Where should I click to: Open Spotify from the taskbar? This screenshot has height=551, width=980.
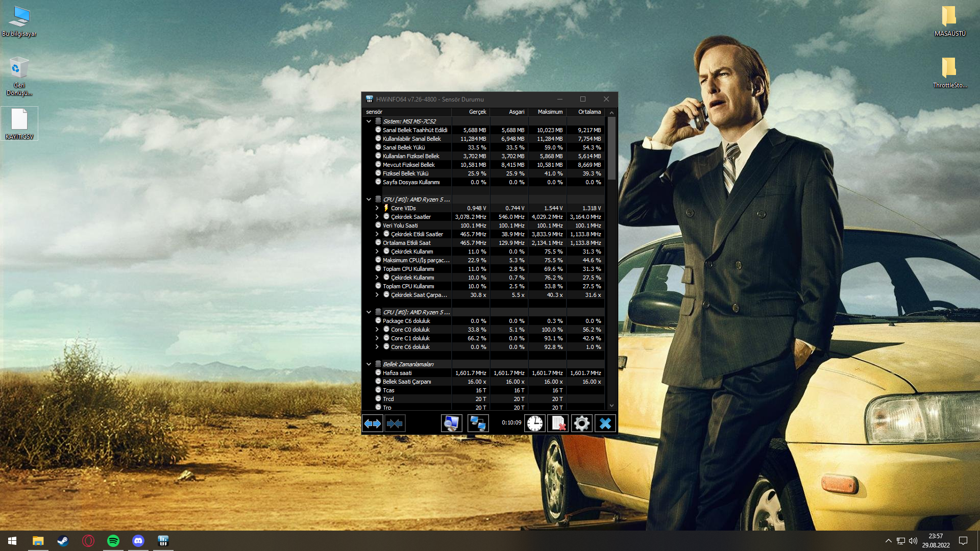(113, 541)
